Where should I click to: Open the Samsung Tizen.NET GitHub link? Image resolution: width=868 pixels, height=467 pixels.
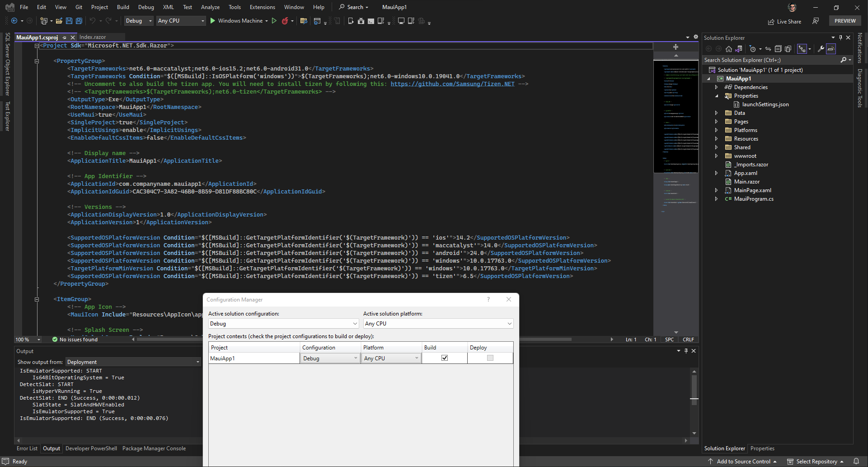click(452, 84)
